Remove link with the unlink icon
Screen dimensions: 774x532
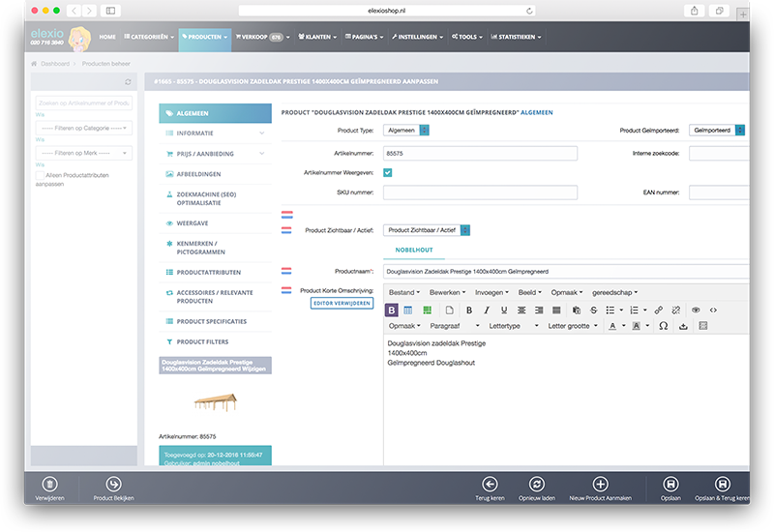pos(675,310)
